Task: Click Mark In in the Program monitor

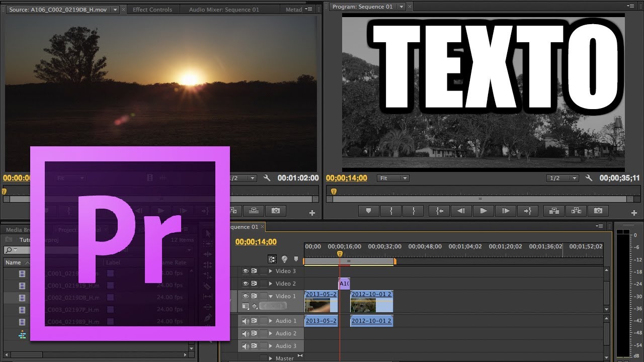Action: pos(391,211)
